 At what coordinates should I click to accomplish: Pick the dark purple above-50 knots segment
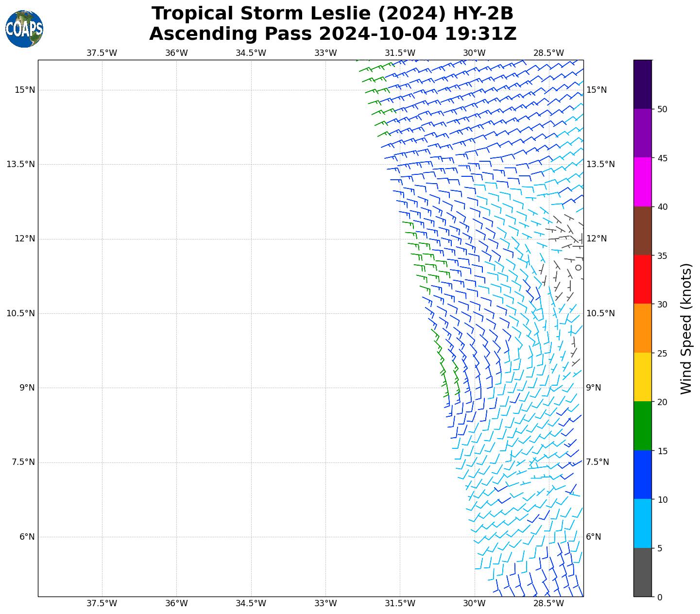tap(642, 84)
